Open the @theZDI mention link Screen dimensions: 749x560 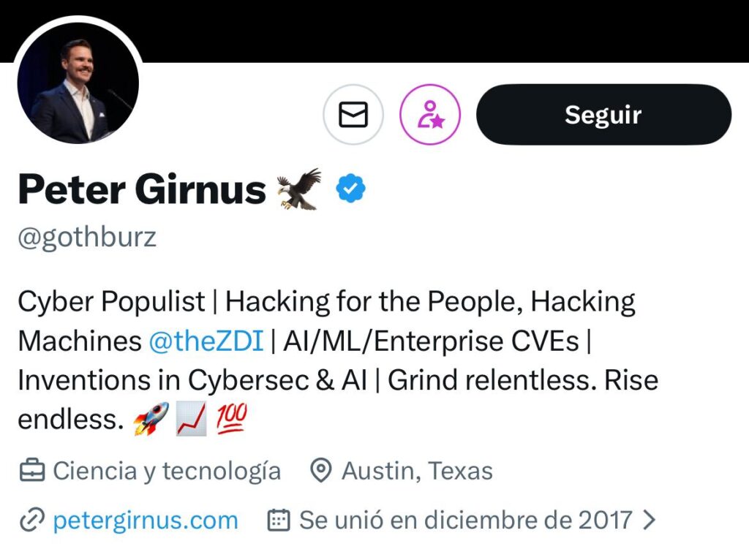coord(206,341)
